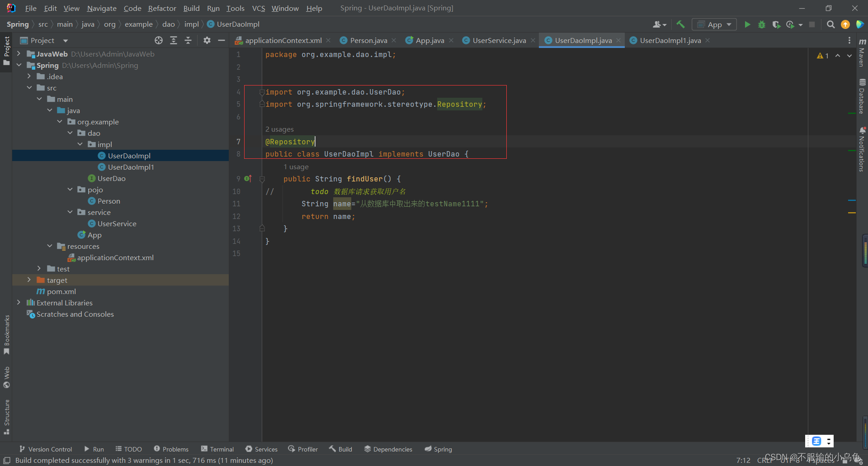
Task: Open the Terminal tool window
Action: point(217,449)
